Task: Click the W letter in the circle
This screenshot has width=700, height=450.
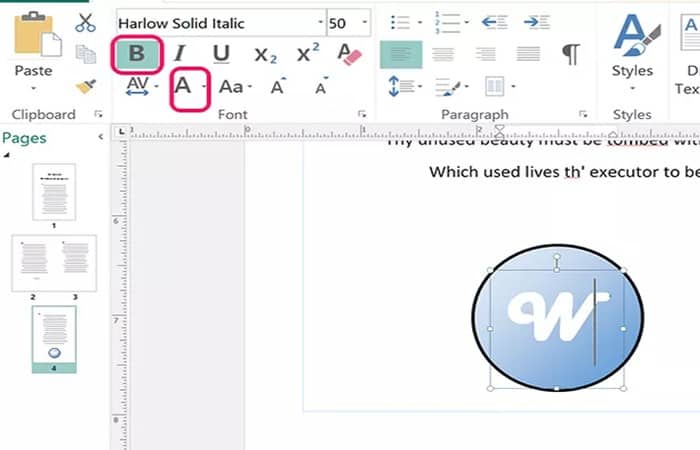Action: 558,316
